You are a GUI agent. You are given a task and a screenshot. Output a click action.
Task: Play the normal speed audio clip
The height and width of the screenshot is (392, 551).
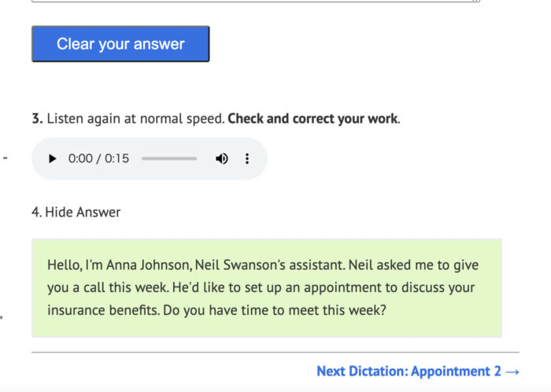coord(53,159)
